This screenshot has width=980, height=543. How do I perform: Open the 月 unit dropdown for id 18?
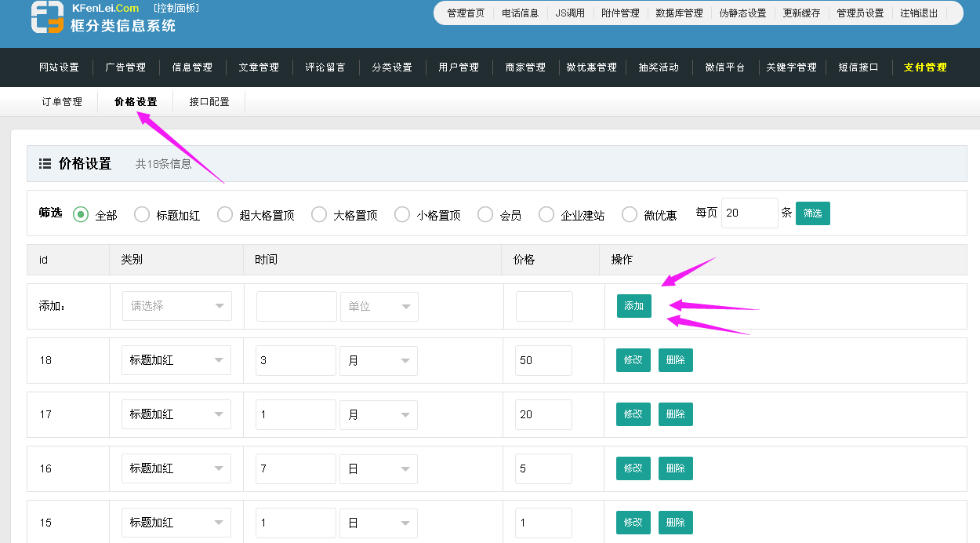(x=379, y=360)
